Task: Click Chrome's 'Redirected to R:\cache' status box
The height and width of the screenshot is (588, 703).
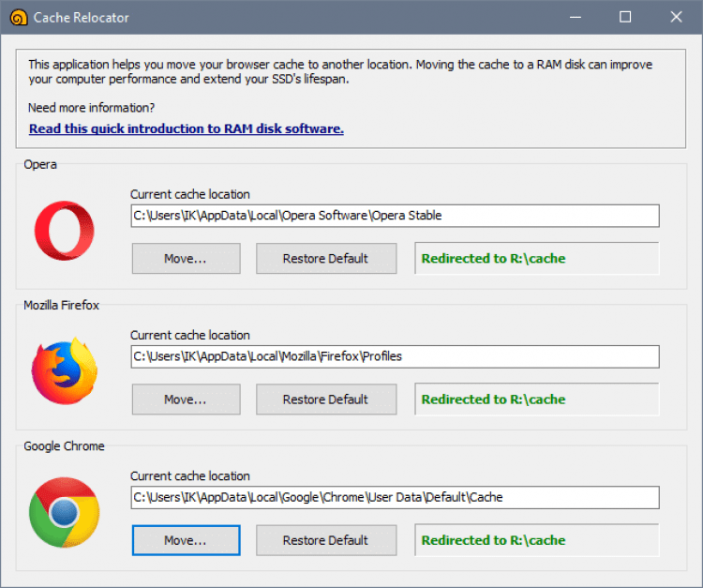Action: pyautogui.click(x=536, y=540)
